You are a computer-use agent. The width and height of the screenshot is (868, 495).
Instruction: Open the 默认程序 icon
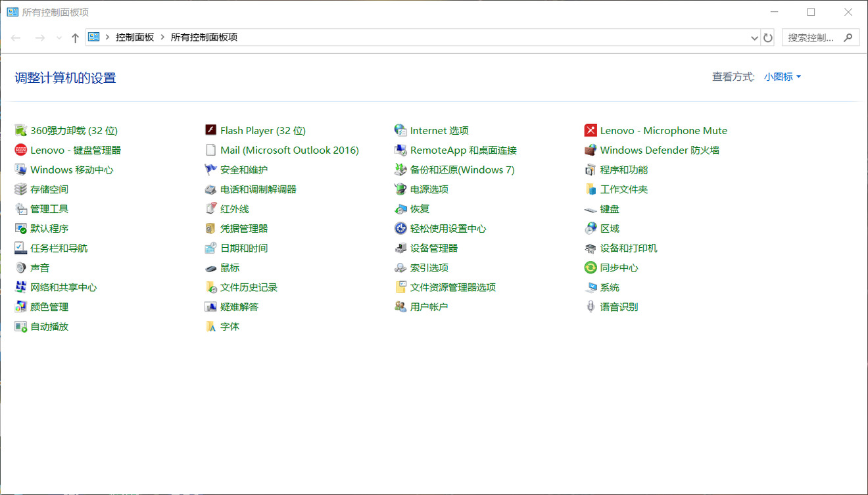click(x=21, y=229)
